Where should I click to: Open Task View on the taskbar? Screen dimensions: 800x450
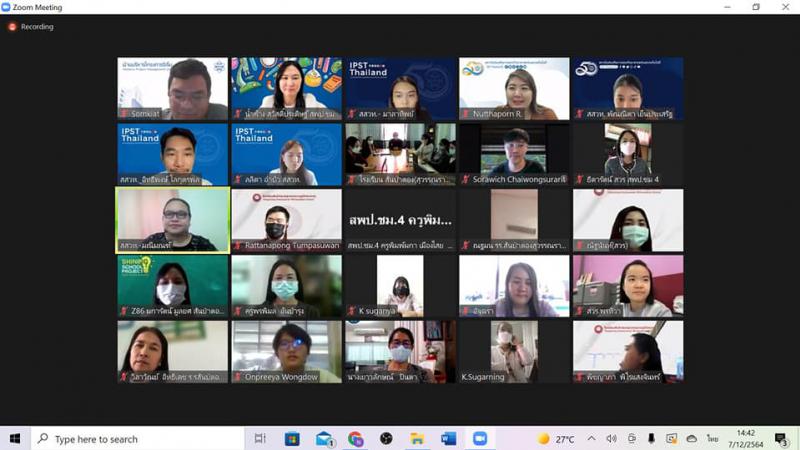pos(260,439)
